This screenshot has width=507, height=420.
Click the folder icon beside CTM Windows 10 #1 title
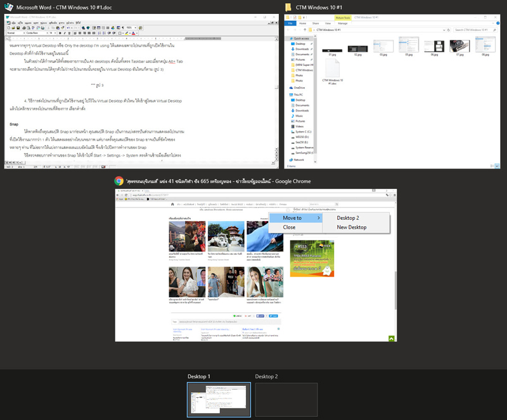pyautogui.click(x=288, y=7)
